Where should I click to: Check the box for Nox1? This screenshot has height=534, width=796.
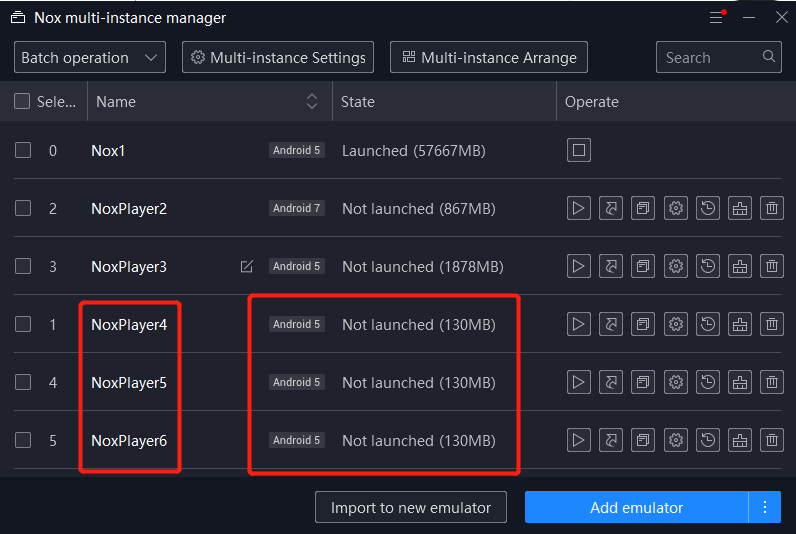pos(23,150)
